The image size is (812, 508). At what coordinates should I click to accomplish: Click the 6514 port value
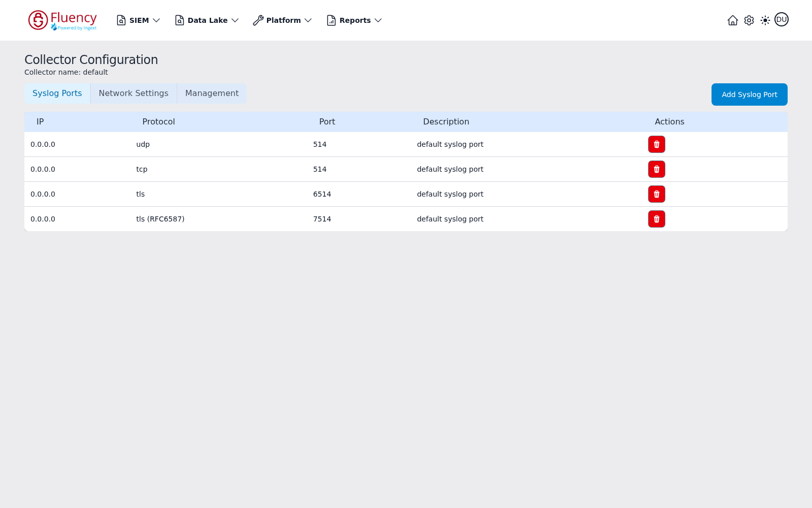322,194
